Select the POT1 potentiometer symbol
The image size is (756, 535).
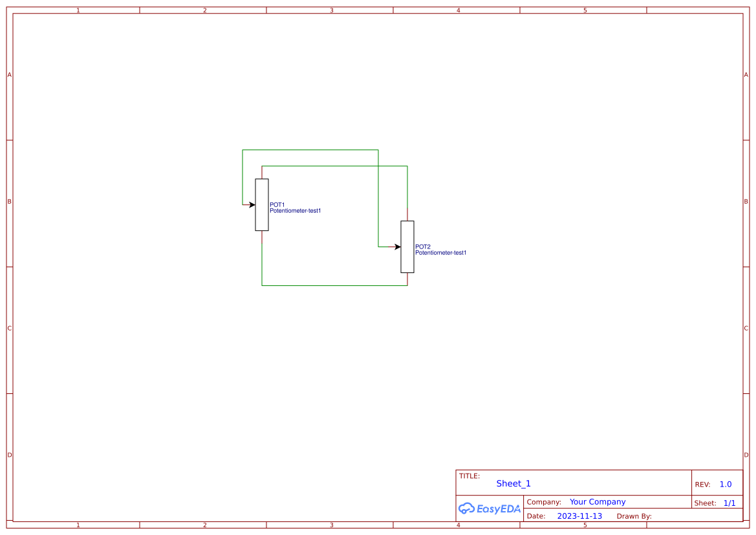click(262, 204)
